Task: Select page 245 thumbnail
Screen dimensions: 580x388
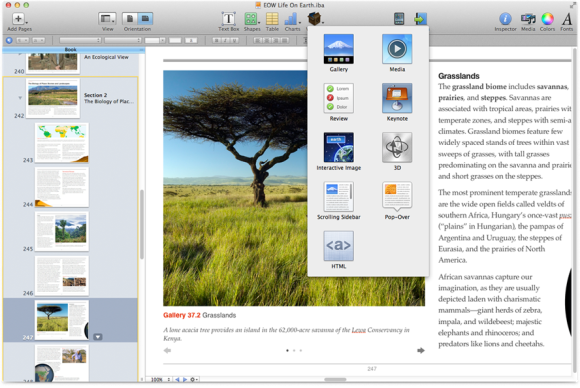Action: pos(61,231)
